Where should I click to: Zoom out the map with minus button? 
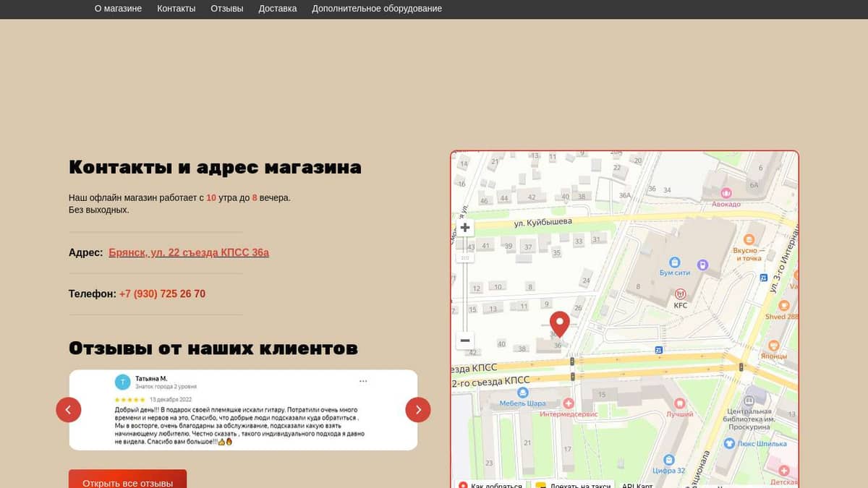(x=465, y=341)
